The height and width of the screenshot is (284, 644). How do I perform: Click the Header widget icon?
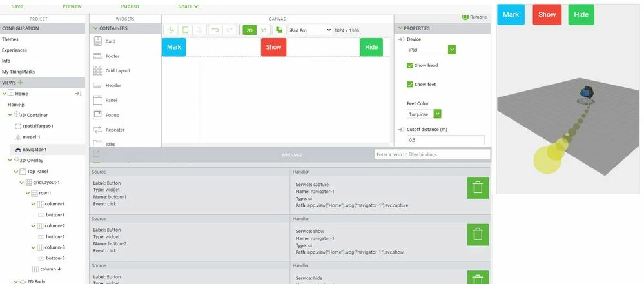pyautogui.click(x=98, y=85)
